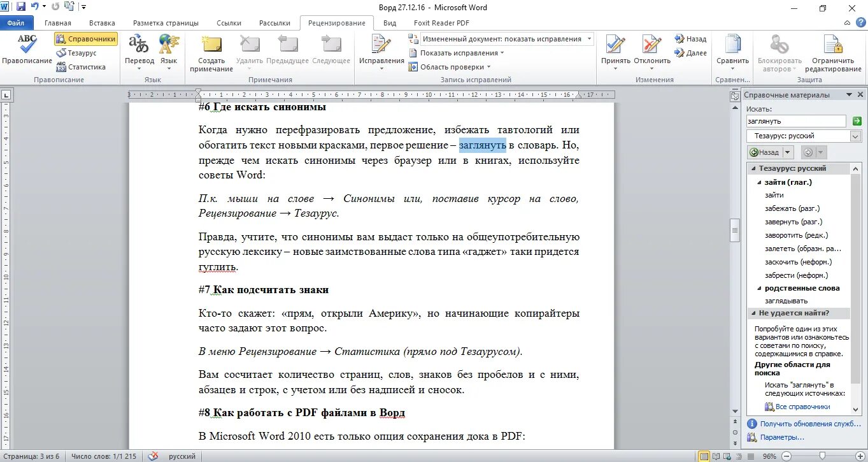Select synonym заскочить (неформ.)
The height and width of the screenshot is (462, 868).
[x=798, y=262]
